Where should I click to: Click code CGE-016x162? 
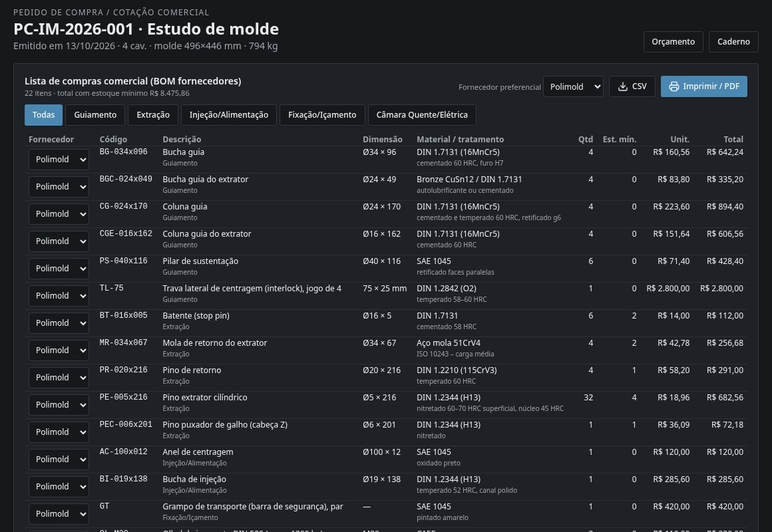pyautogui.click(x=126, y=233)
